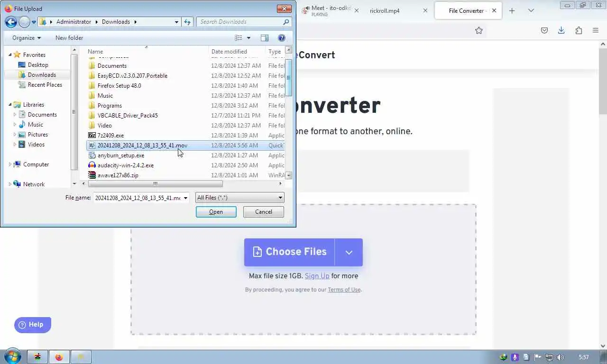Create a New folder
Screen dimensions: 607x364
pos(69,38)
